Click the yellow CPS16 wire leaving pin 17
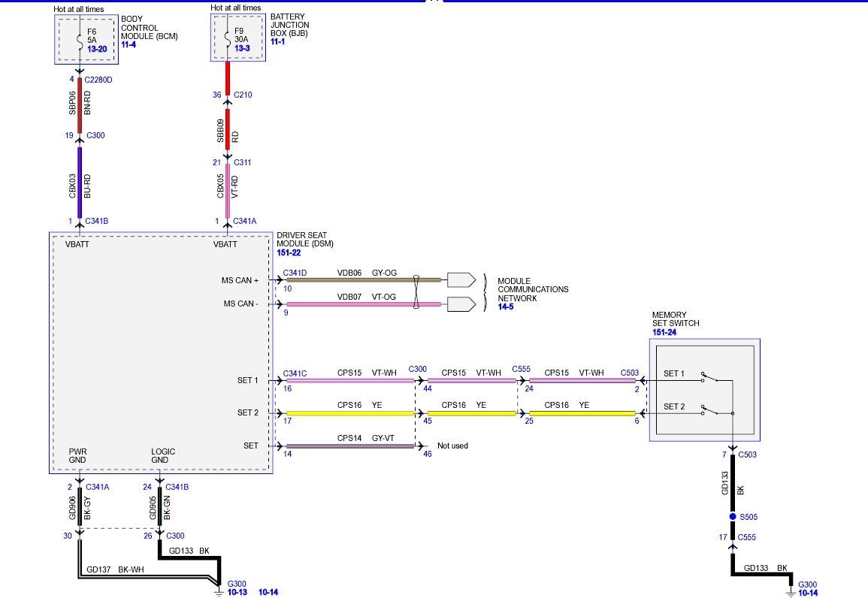 349,413
